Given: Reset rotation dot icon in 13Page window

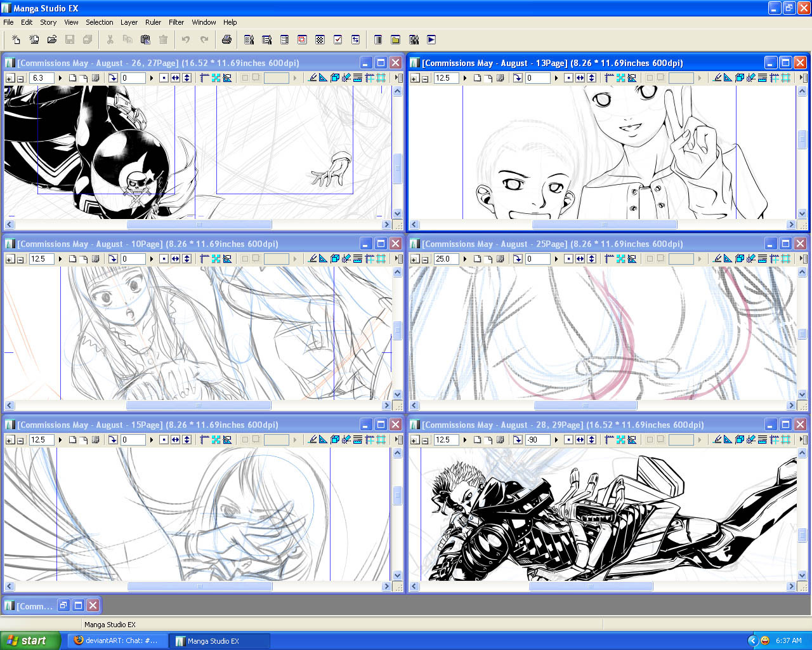Looking at the screenshot, I should [x=568, y=78].
